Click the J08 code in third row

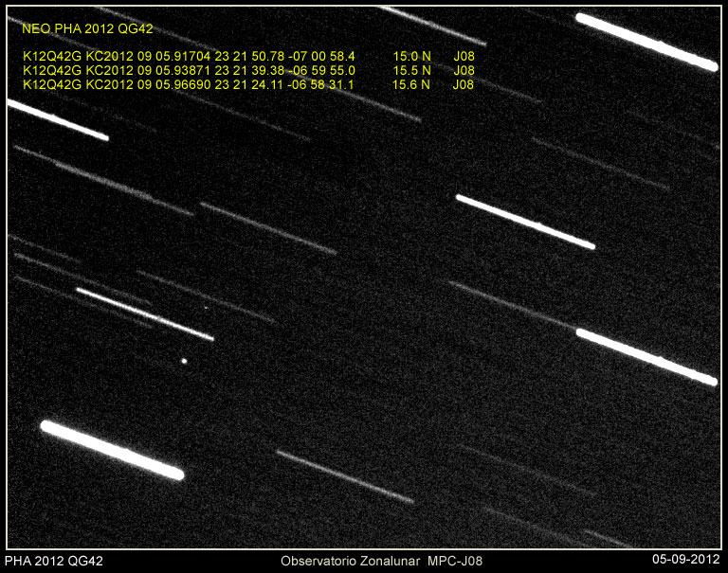(x=464, y=84)
